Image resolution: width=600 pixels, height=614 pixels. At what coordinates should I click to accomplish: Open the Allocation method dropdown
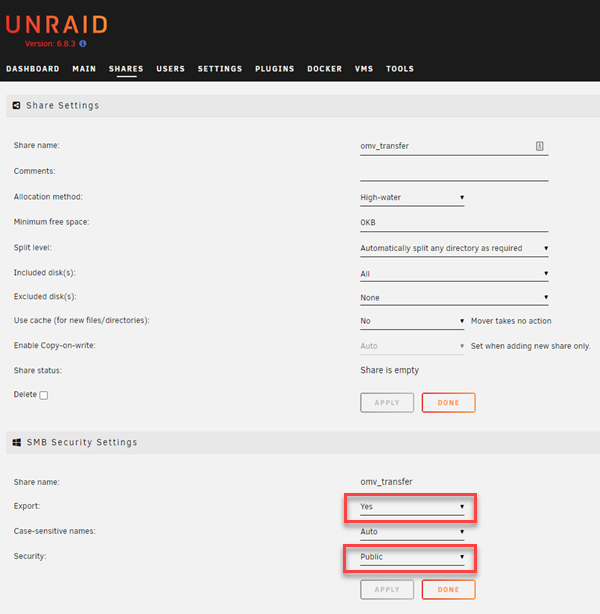pyautogui.click(x=412, y=198)
